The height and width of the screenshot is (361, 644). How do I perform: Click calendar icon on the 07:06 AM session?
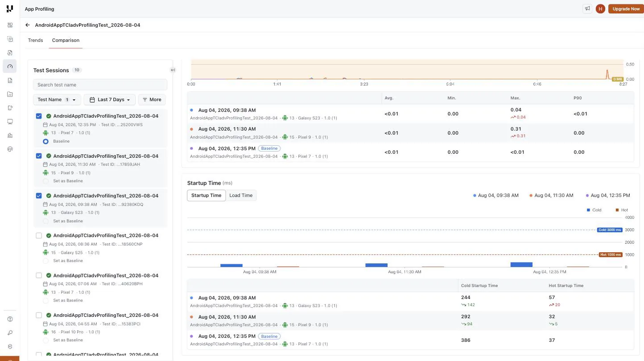tap(45, 284)
